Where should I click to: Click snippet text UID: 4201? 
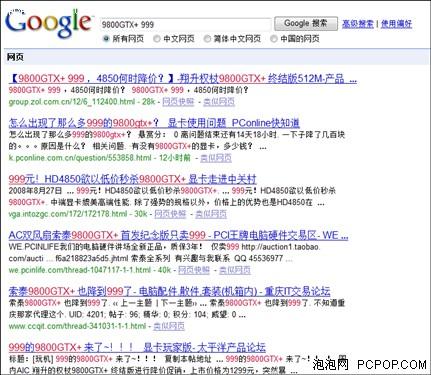(88, 314)
